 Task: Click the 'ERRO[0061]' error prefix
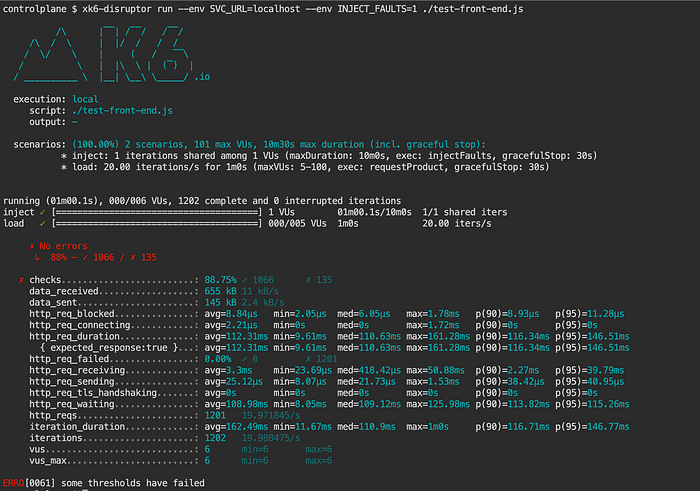(x=29, y=483)
